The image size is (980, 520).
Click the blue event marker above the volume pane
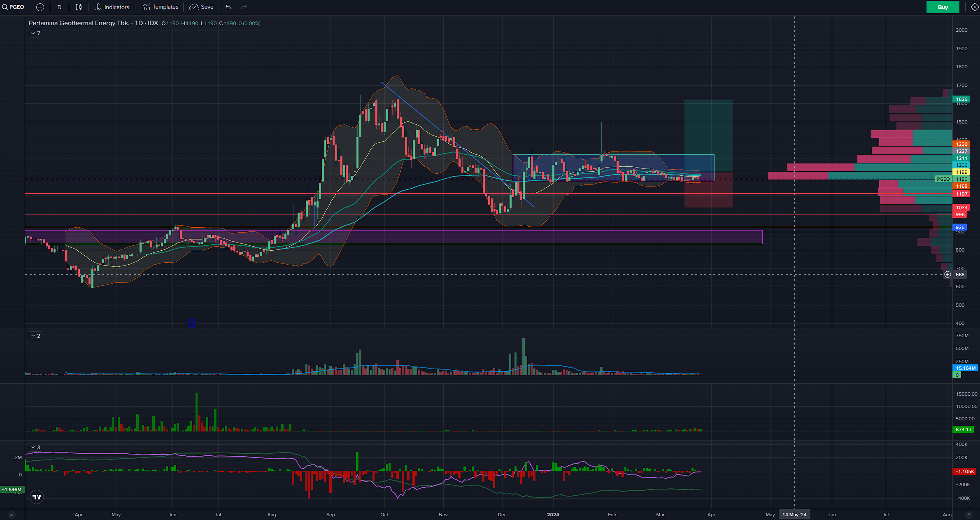point(192,324)
